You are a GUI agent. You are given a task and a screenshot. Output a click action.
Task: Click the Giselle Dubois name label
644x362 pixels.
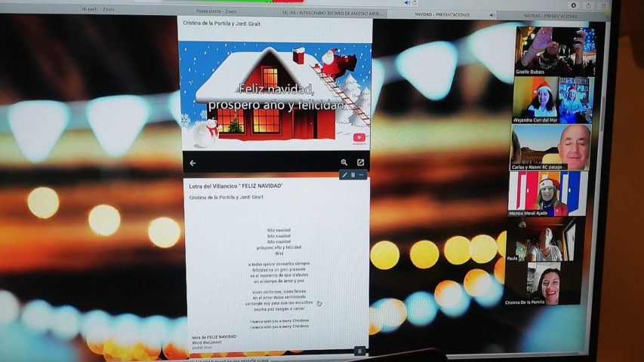pyautogui.click(x=530, y=72)
